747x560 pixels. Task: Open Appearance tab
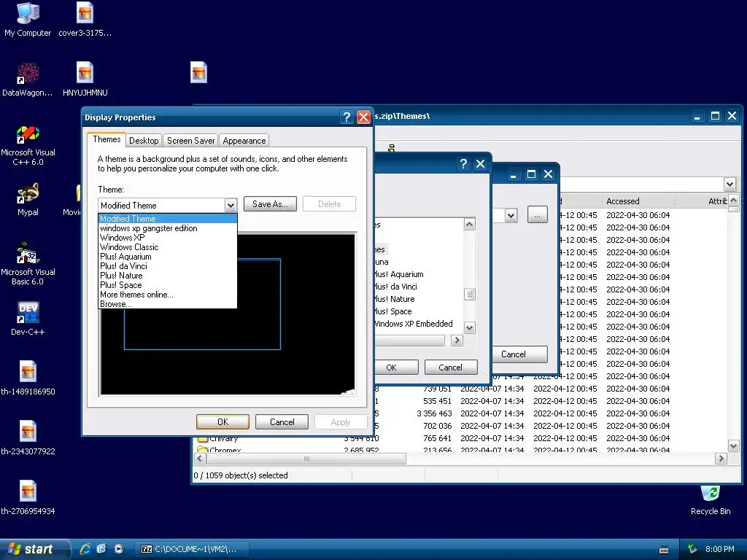[x=244, y=141]
